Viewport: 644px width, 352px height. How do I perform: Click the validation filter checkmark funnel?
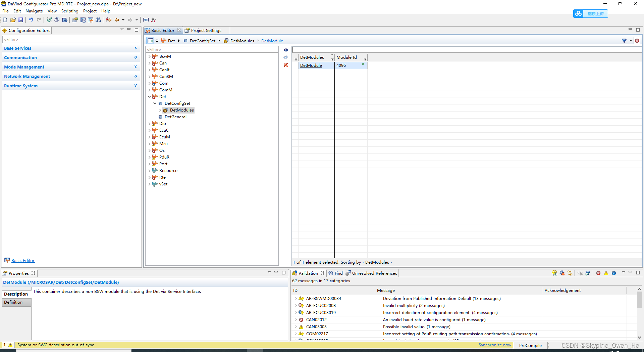point(588,273)
